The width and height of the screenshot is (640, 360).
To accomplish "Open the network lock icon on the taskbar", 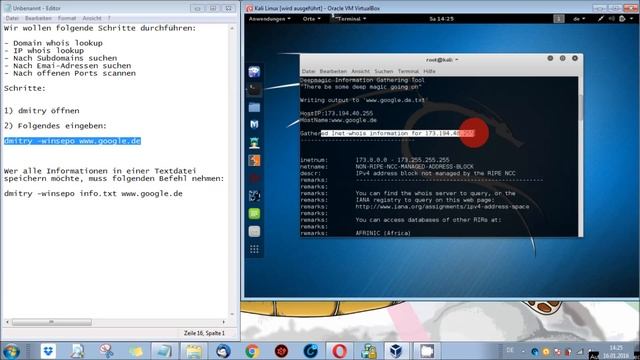I will pos(369,351).
